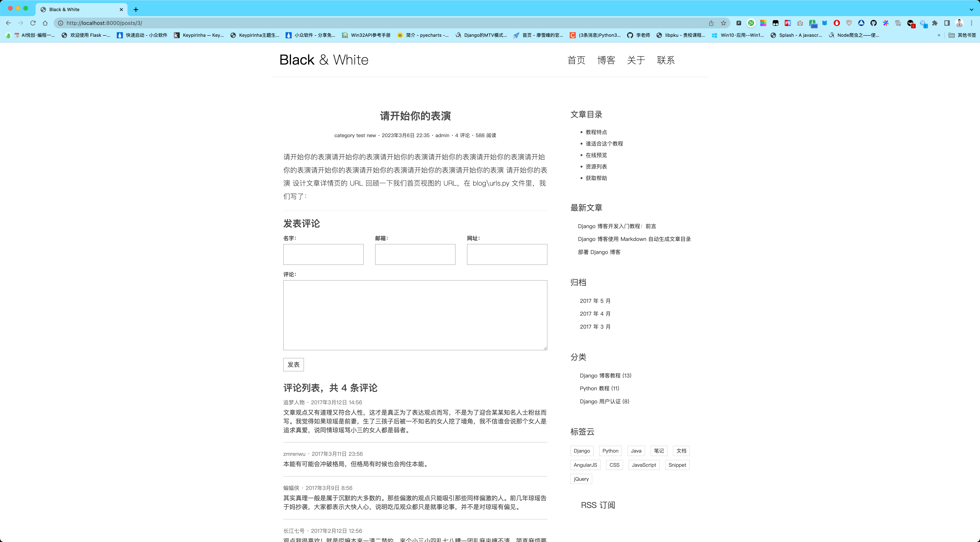
Task: Open the 其他书签 bookmarks folder
Action: pos(962,35)
